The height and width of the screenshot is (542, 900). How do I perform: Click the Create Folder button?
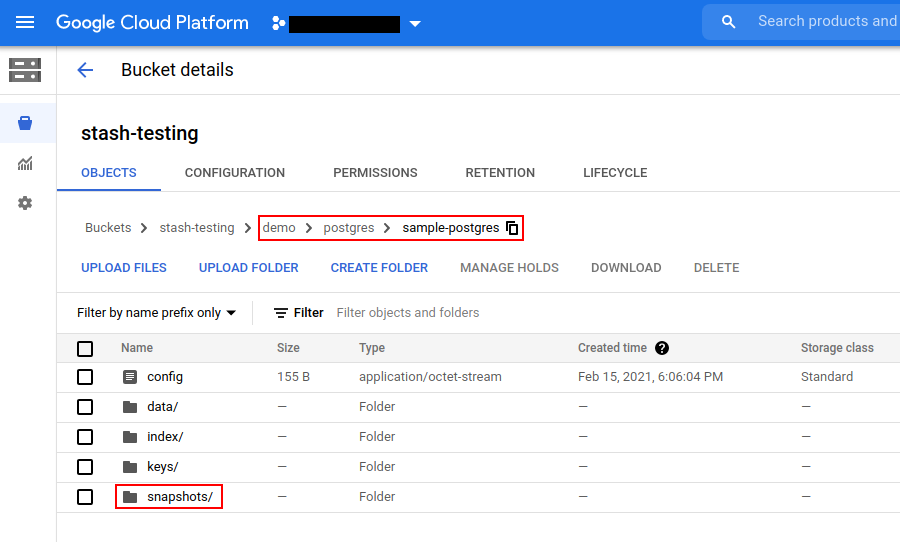[x=379, y=268]
